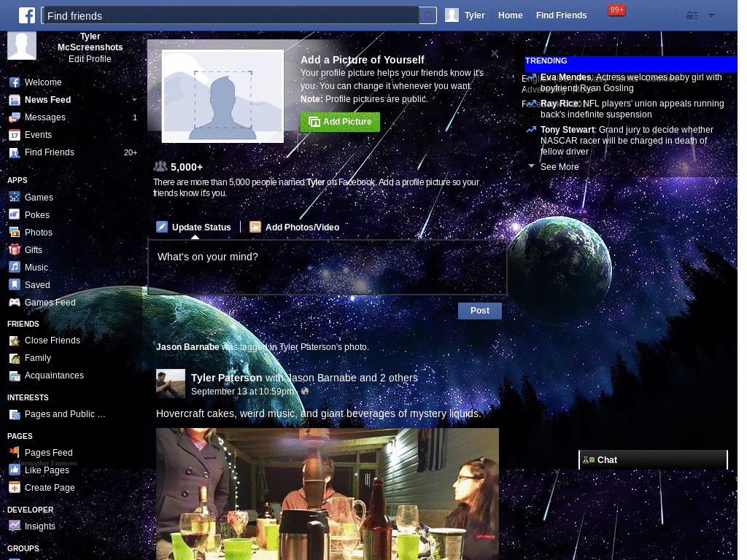Open the Find Friends sidebar icon
The height and width of the screenshot is (560, 747).
pyautogui.click(x=15, y=153)
